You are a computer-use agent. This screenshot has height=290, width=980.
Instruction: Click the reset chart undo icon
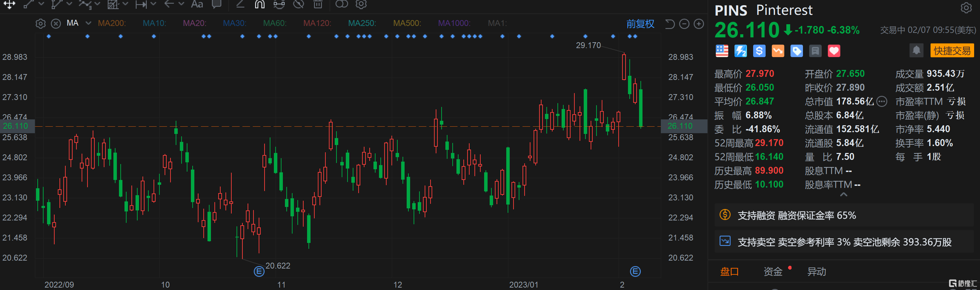tap(669, 24)
